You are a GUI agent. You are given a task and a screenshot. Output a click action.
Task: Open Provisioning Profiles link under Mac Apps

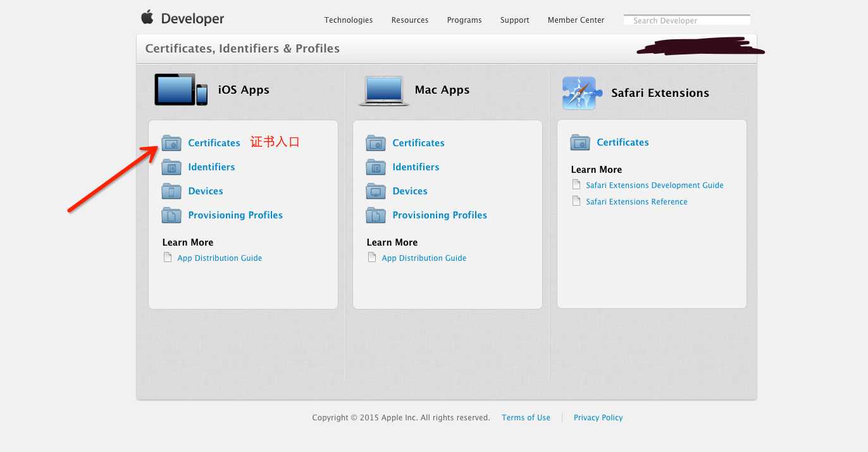pos(440,215)
